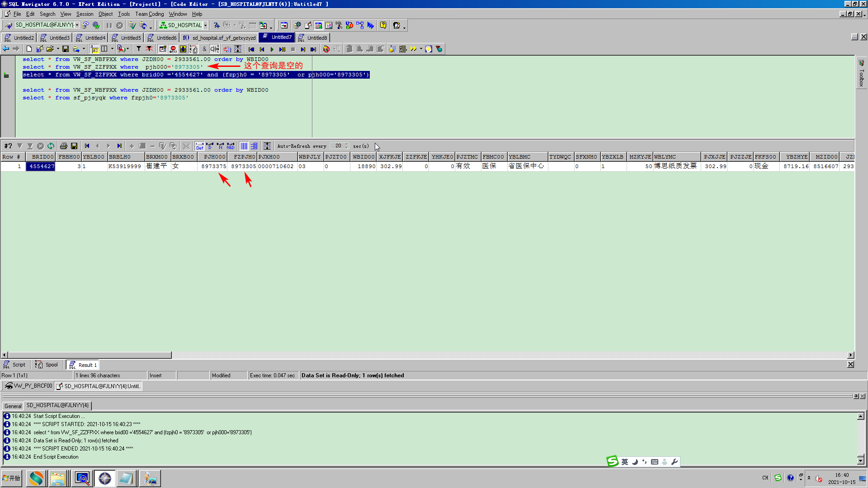Click the print icon in results toolbar
The width and height of the screenshot is (868, 488).
click(63, 146)
